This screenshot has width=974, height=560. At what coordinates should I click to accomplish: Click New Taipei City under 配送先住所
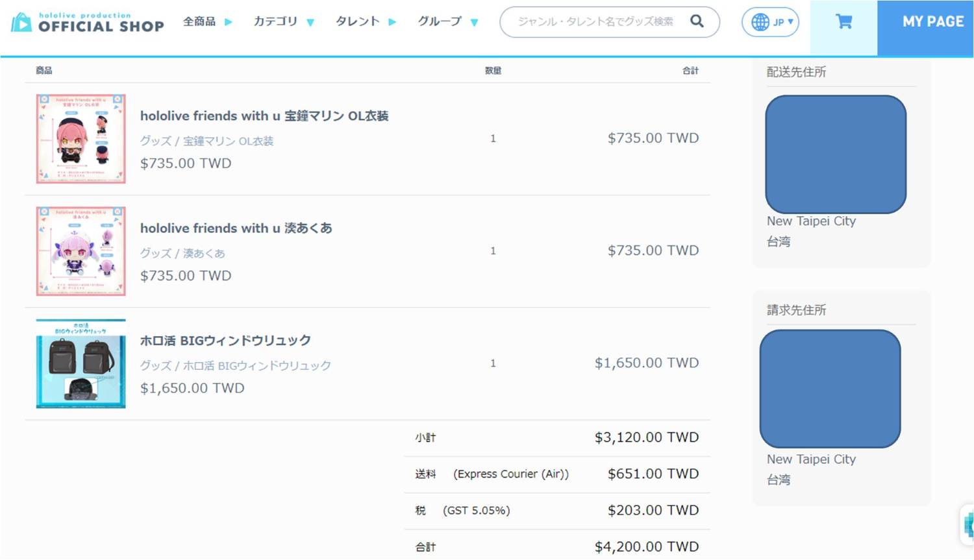coord(811,221)
